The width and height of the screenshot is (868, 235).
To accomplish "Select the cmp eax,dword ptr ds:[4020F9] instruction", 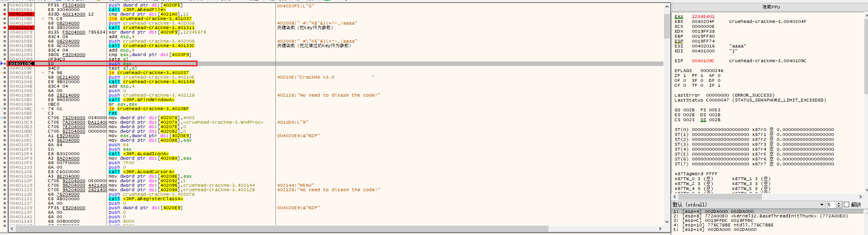I will 150,55.
